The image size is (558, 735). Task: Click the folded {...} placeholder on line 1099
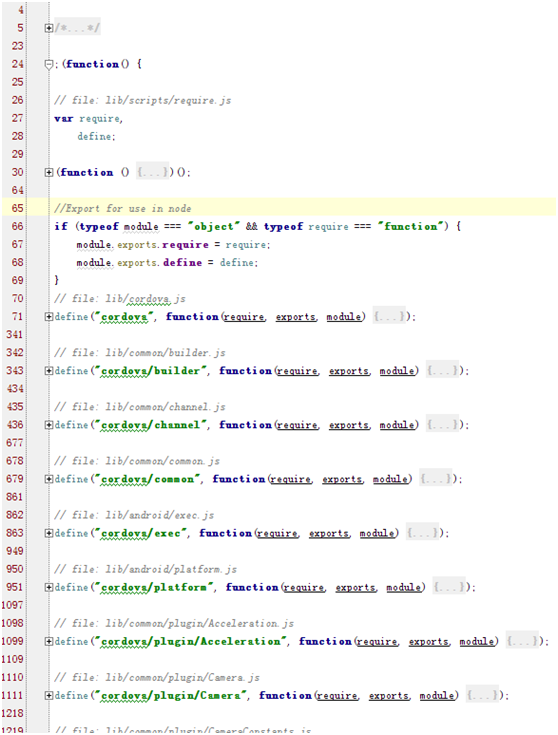(522, 641)
